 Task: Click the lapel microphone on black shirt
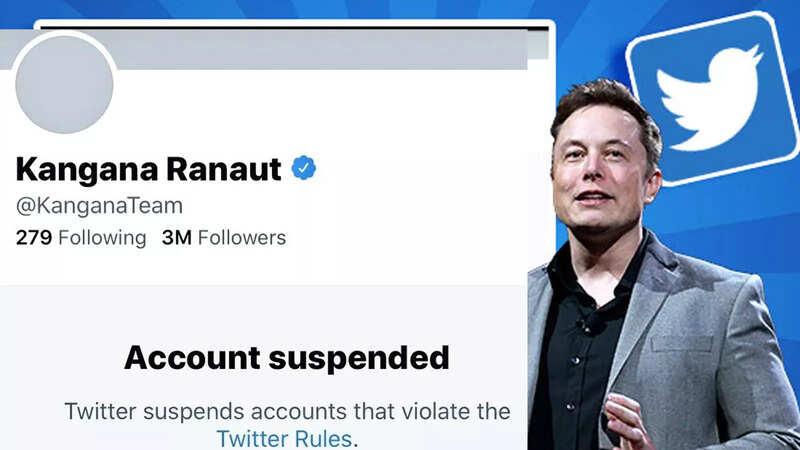click(584, 324)
